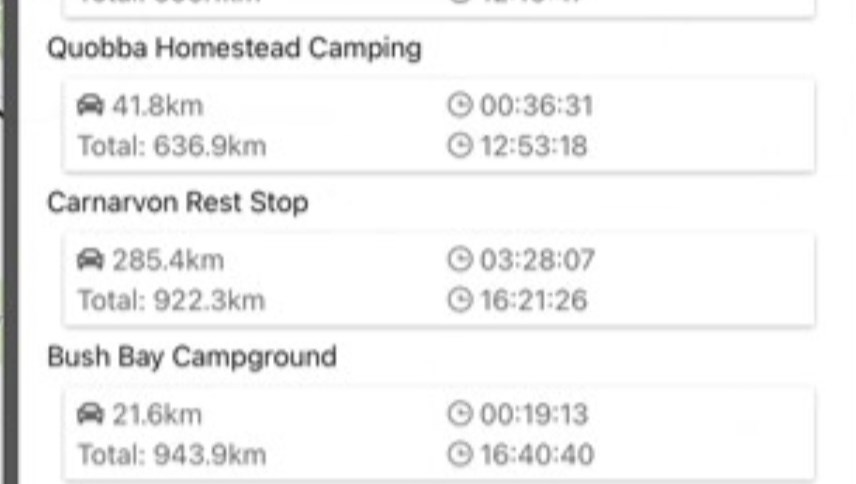856x484 pixels.
Task: Click the 16:40:40 arrival time text
Action: [x=536, y=455]
